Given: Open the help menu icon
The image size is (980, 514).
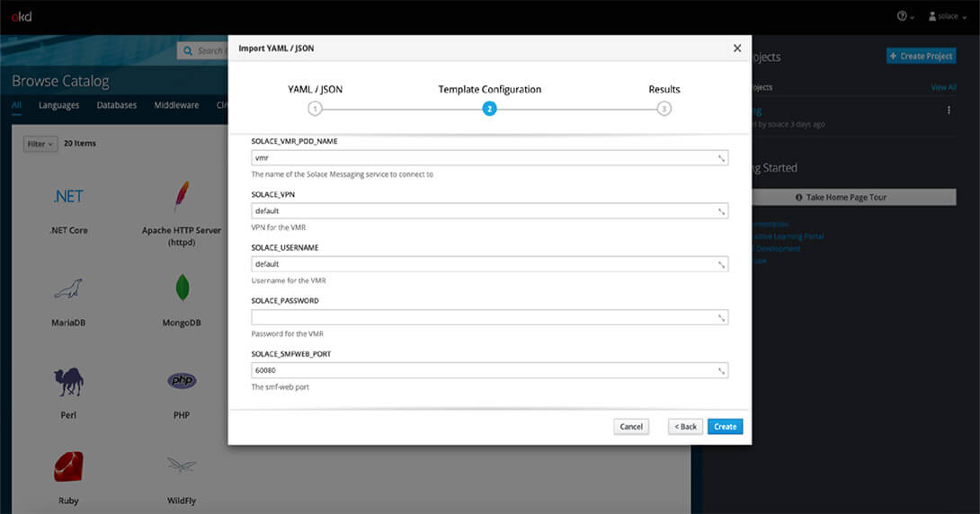Looking at the screenshot, I should point(905,16).
